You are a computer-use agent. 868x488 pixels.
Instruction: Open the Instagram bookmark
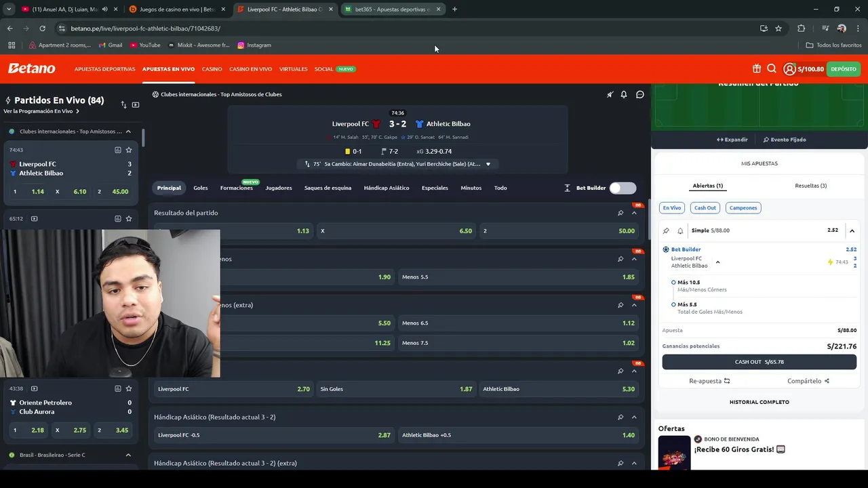(254, 45)
